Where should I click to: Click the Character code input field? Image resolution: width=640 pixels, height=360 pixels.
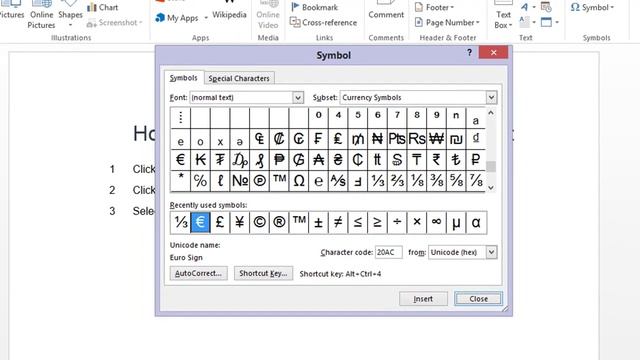tap(389, 252)
